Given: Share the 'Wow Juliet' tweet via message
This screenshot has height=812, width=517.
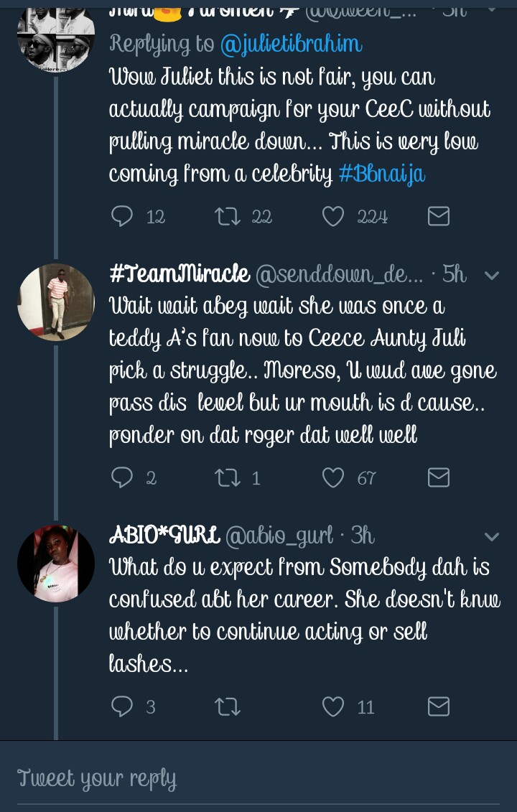Looking at the screenshot, I should pyautogui.click(x=438, y=216).
